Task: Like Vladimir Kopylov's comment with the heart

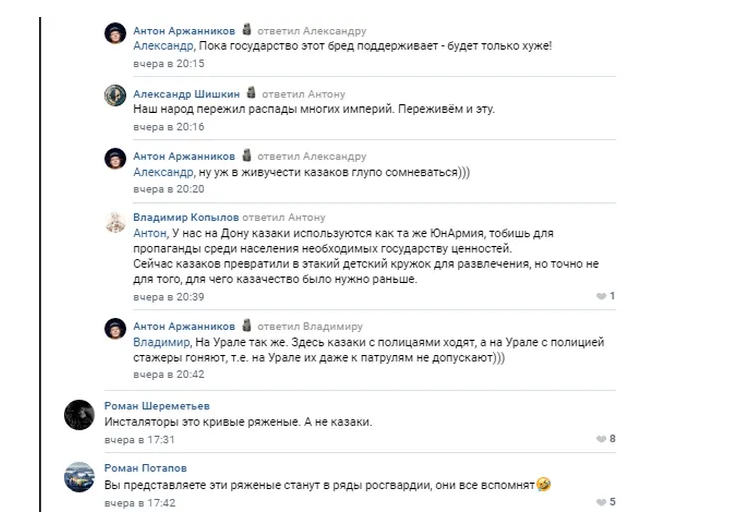Action: tap(600, 297)
